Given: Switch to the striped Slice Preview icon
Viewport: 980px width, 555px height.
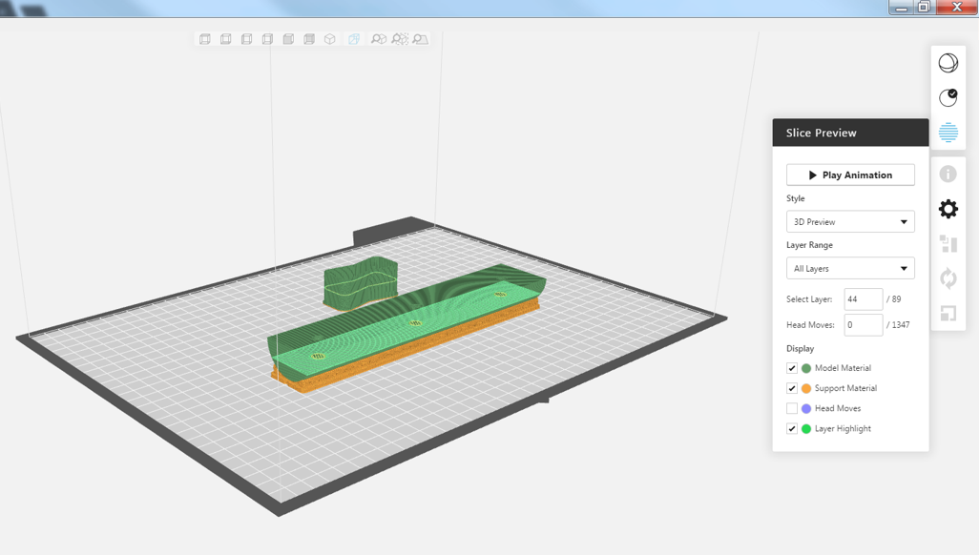Looking at the screenshot, I should coord(949,133).
